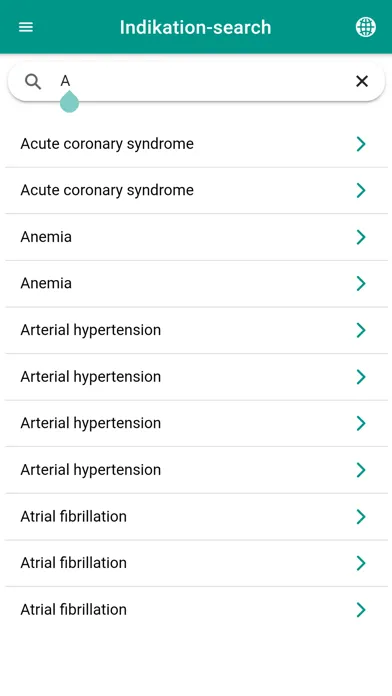Tap chevron on first Anemia row
392x696 pixels.
(x=361, y=237)
